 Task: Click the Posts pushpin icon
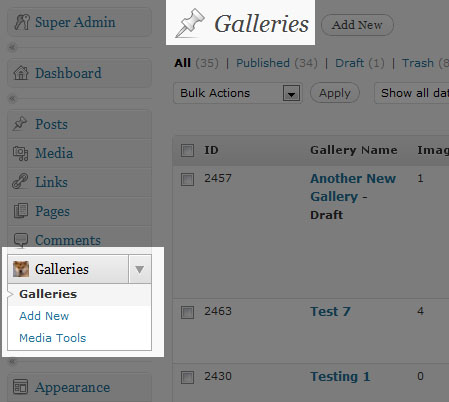tap(20, 124)
